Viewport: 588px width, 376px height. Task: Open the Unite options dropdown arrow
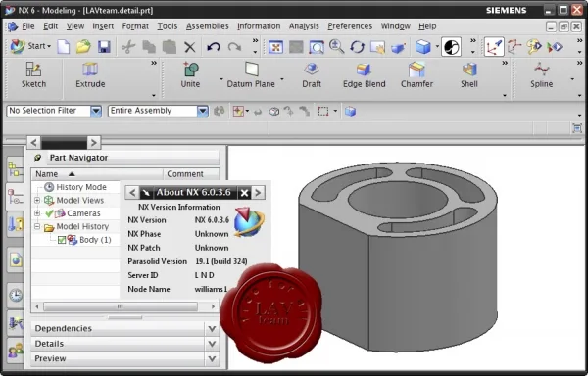pyautogui.click(x=221, y=79)
